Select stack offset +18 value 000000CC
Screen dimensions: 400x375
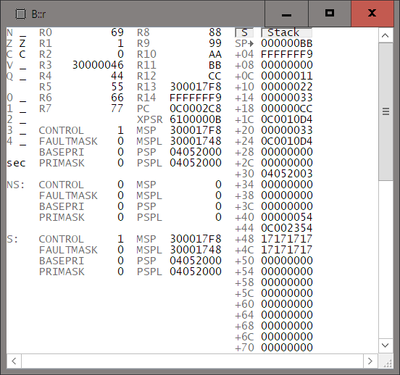287,109
